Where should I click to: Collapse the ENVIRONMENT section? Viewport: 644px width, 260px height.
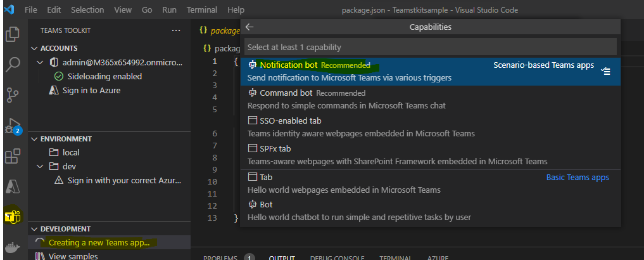click(34, 139)
